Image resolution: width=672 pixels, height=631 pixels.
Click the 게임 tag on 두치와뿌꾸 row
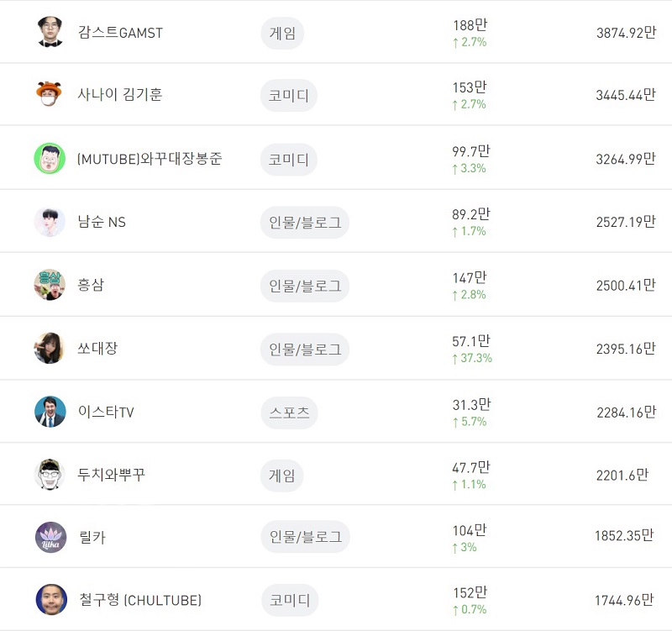pos(282,476)
